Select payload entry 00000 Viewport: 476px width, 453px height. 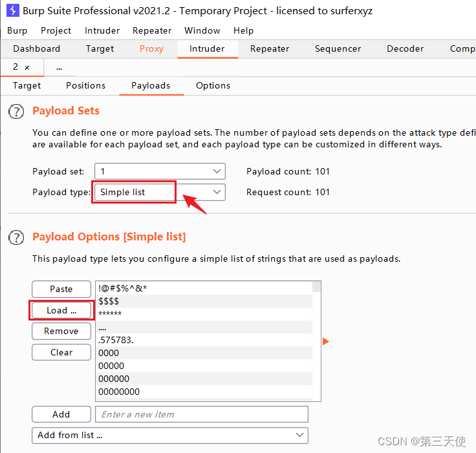[x=204, y=366]
